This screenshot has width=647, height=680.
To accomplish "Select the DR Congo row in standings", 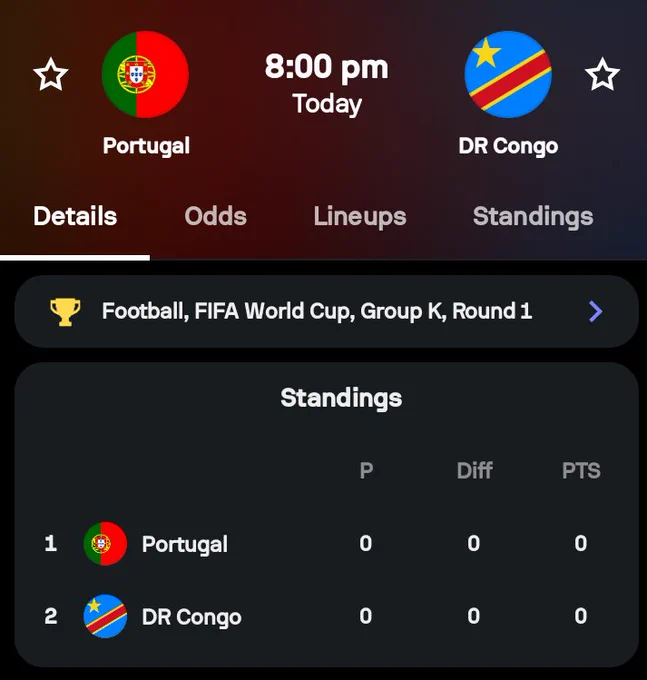I will (327, 616).
